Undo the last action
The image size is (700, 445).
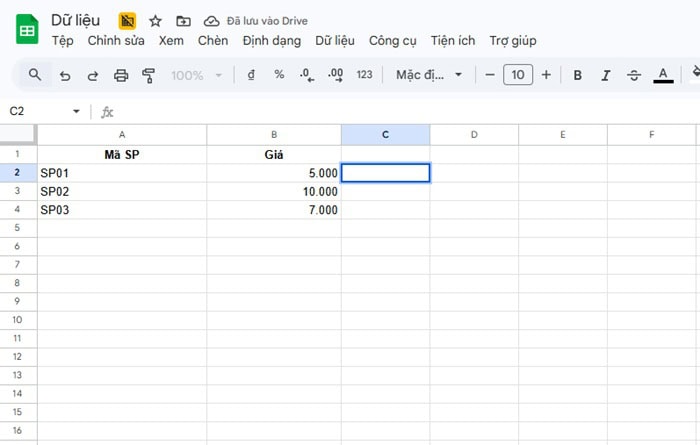click(x=65, y=75)
